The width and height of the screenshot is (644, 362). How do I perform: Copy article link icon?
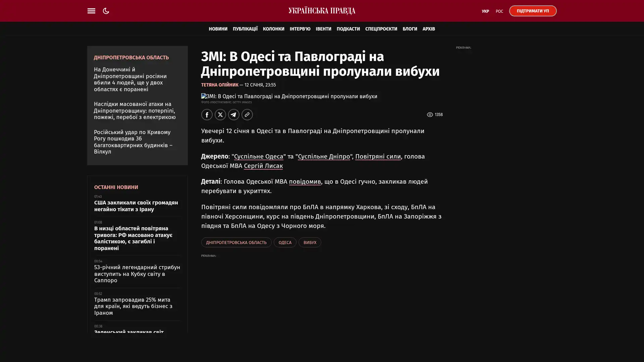click(247, 115)
